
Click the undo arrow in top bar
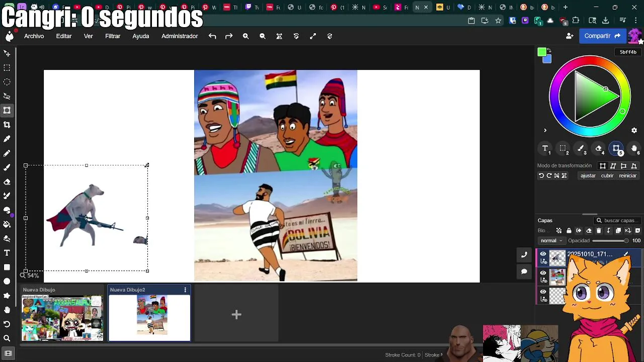[x=212, y=36]
